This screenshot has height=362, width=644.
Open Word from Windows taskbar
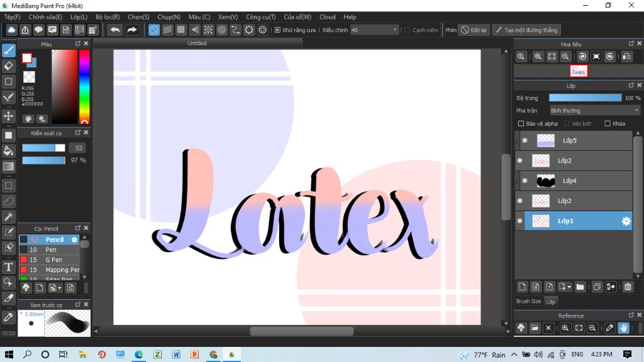176,354
